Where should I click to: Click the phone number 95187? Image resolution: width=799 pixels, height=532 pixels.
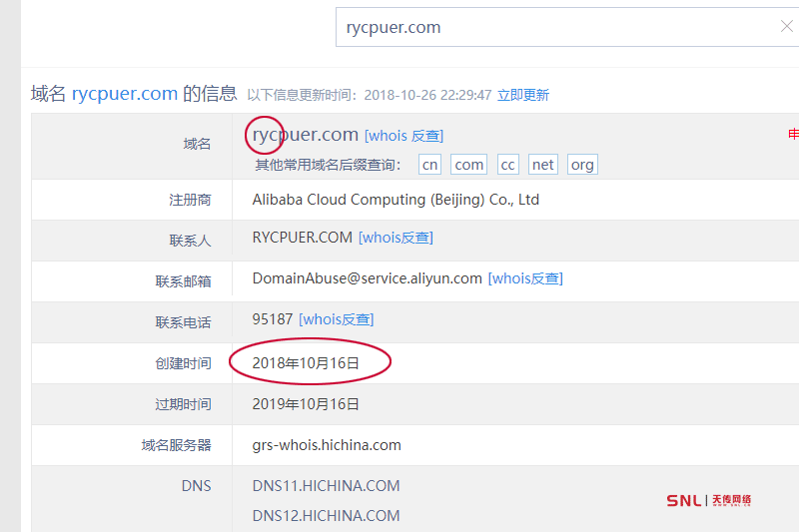click(x=273, y=319)
